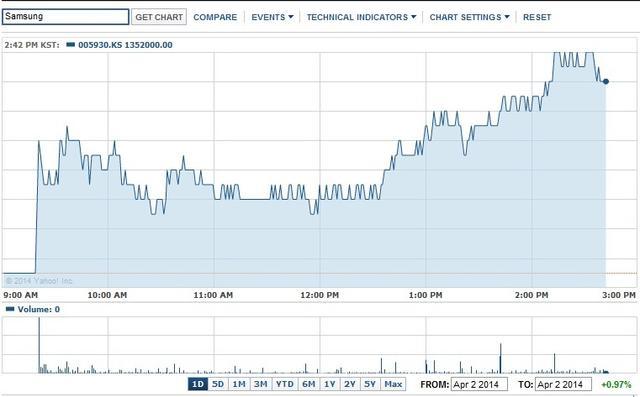Click the GET CHART button

159,17
